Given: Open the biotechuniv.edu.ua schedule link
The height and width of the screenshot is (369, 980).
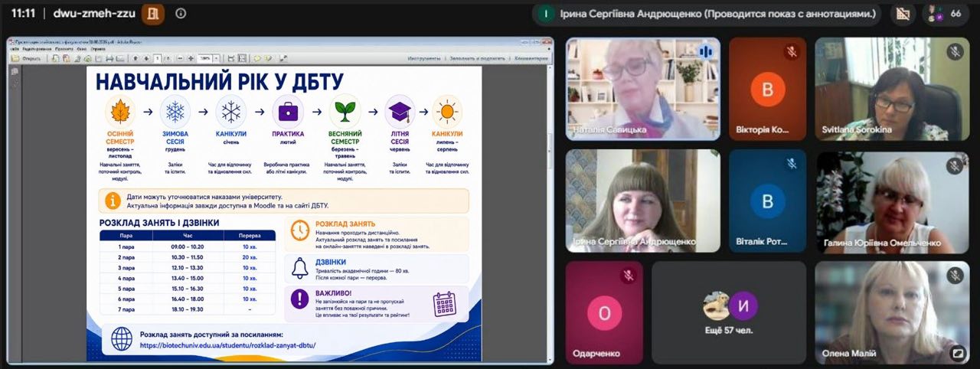Looking at the screenshot, I should (227, 345).
